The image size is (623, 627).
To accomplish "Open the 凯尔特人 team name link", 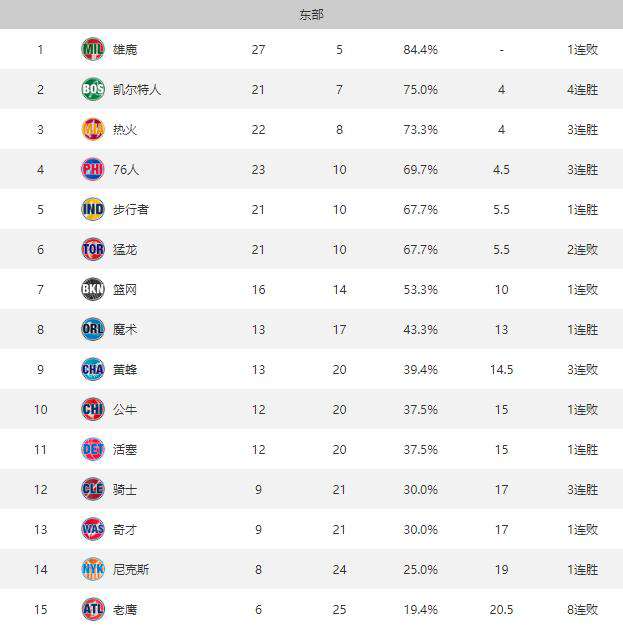I will [137, 90].
